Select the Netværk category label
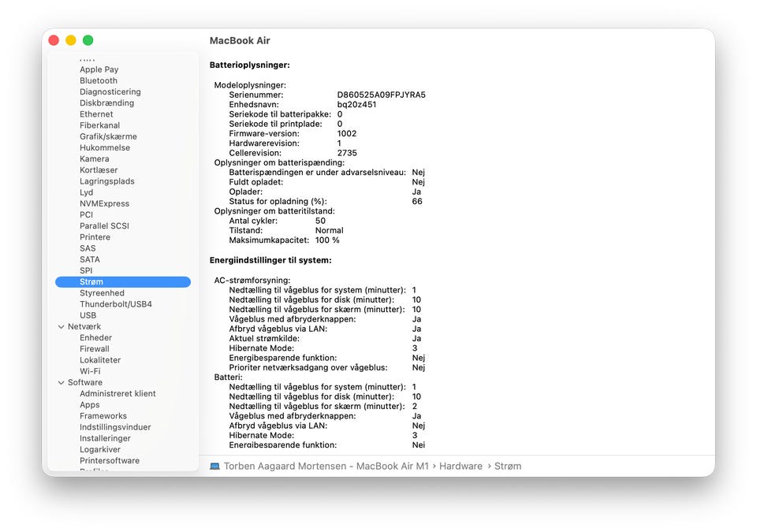757x532 pixels. pos(84,327)
